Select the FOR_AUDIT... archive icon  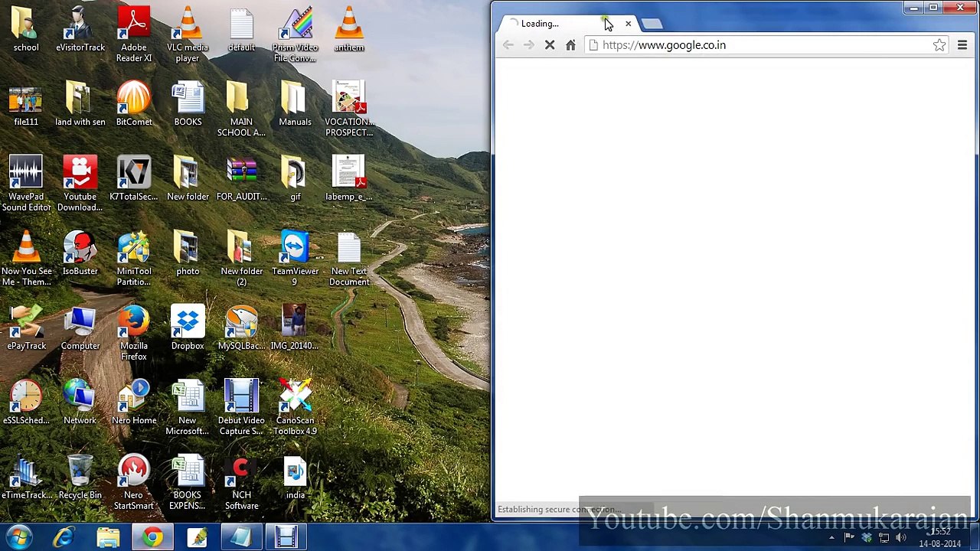coord(241,178)
